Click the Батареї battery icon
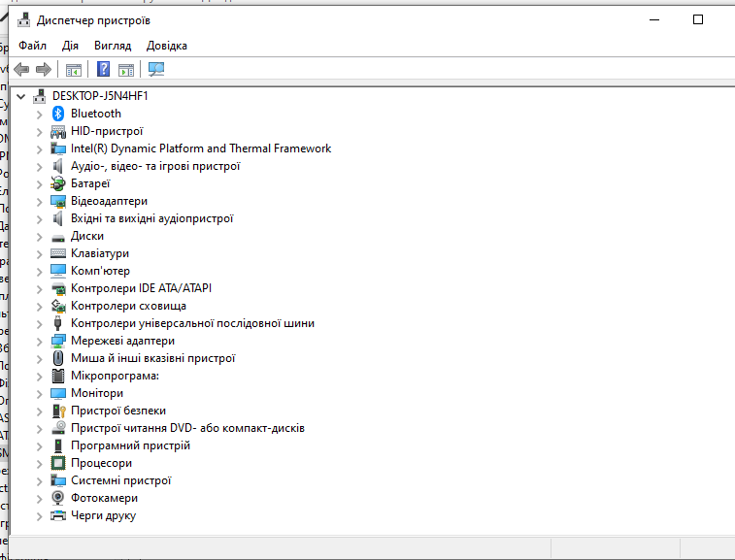735x560 pixels. pyautogui.click(x=58, y=183)
